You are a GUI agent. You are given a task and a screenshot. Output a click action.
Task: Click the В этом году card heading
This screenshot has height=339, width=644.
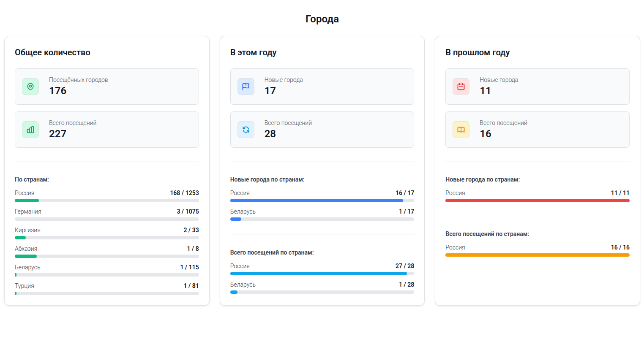253,52
